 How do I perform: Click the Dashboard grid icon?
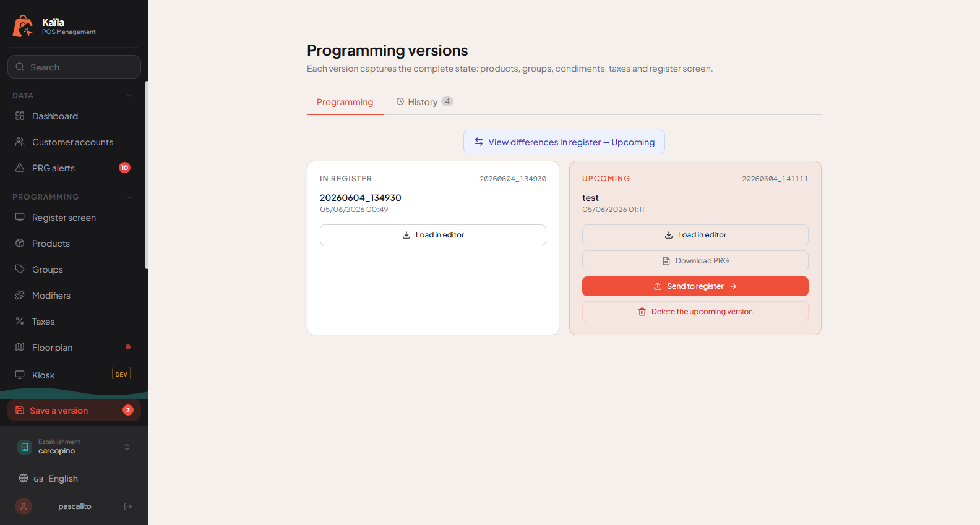(x=20, y=116)
